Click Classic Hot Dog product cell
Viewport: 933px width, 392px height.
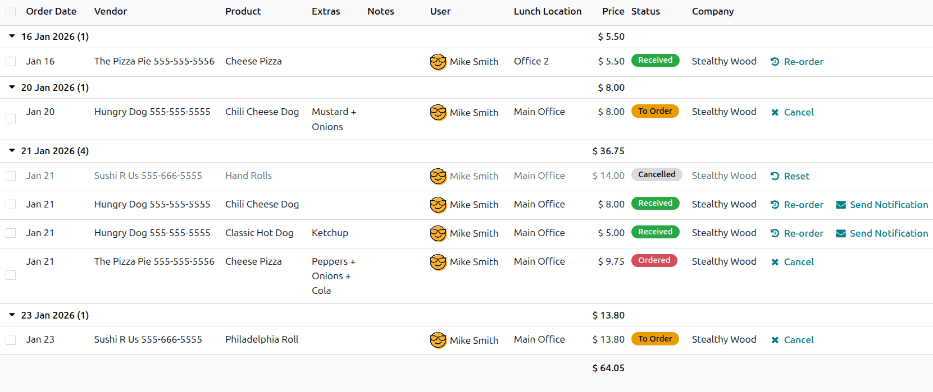click(259, 233)
